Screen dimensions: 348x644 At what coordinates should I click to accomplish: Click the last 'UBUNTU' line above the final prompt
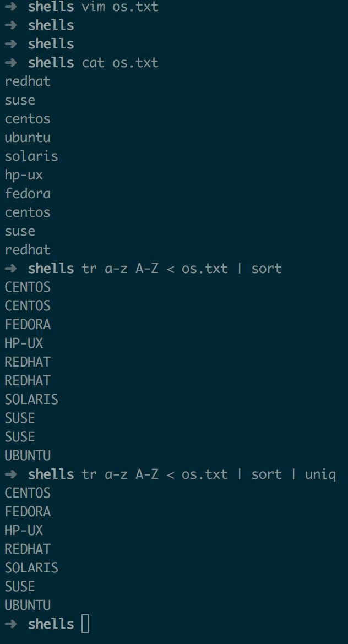[x=28, y=605]
